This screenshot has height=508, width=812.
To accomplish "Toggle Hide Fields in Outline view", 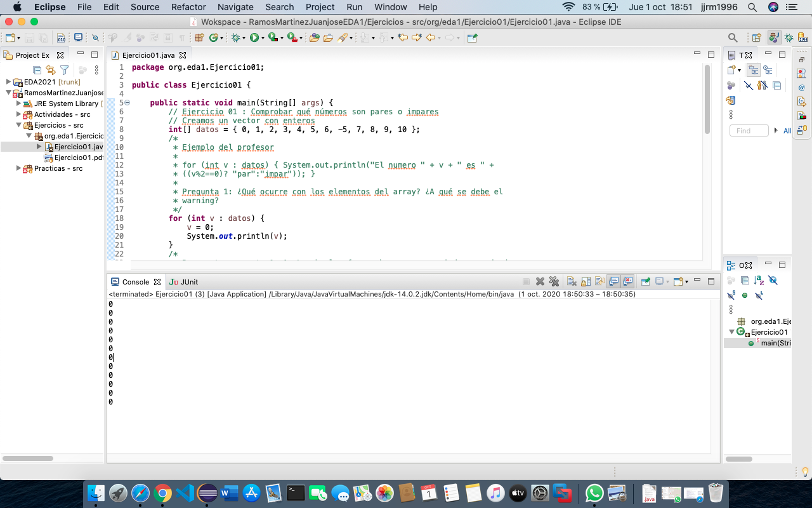I will tap(773, 280).
